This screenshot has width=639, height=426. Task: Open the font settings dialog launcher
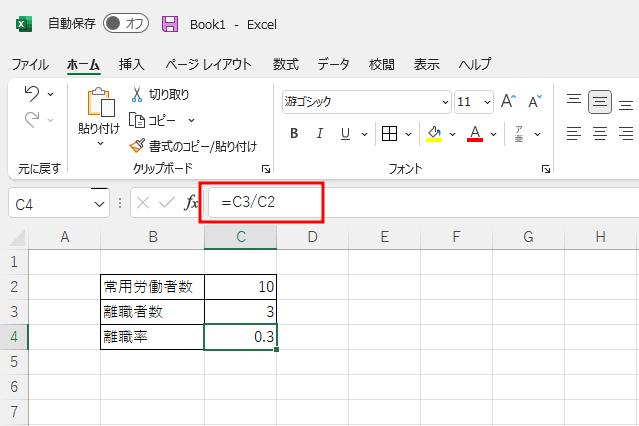click(546, 169)
